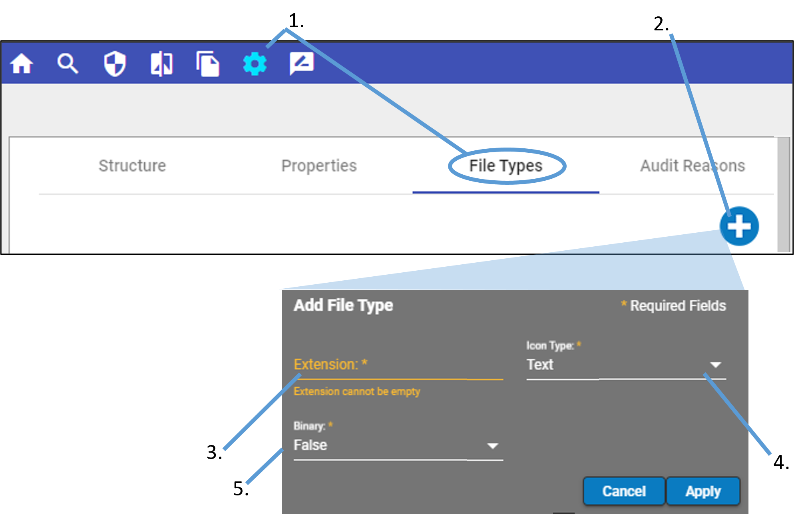Select the Security shield icon
812x515 pixels.
point(114,64)
